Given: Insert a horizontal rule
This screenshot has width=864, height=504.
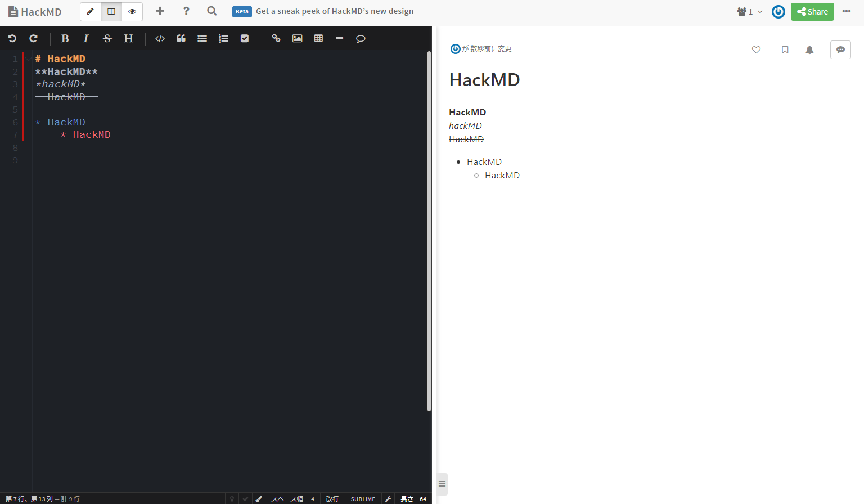Looking at the screenshot, I should (339, 38).
